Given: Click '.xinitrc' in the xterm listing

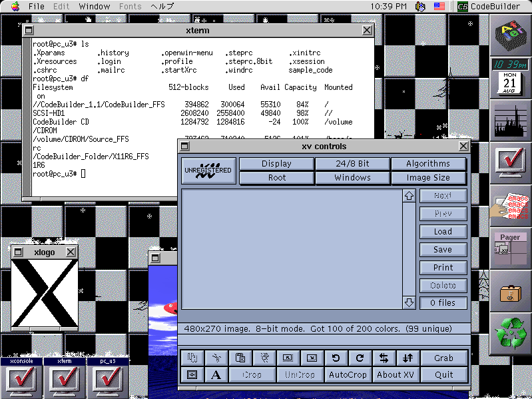Looking at the screenshot, I should (304, 53).
